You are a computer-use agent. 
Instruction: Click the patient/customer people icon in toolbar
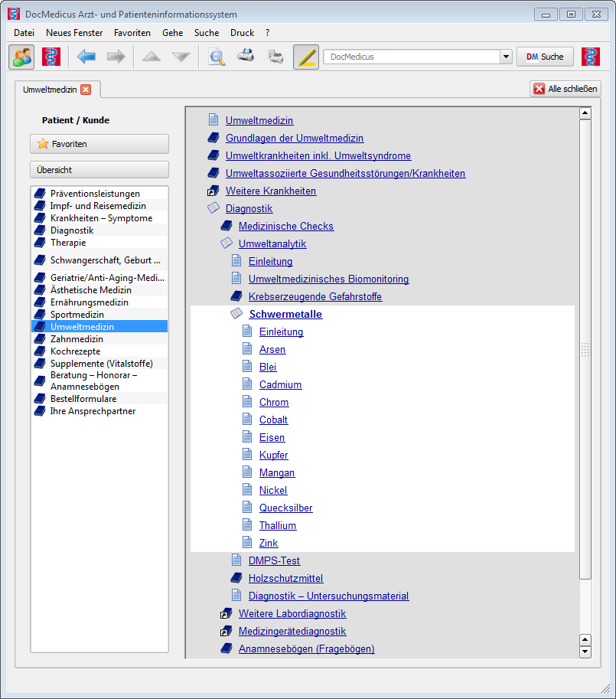pos(21,57)
